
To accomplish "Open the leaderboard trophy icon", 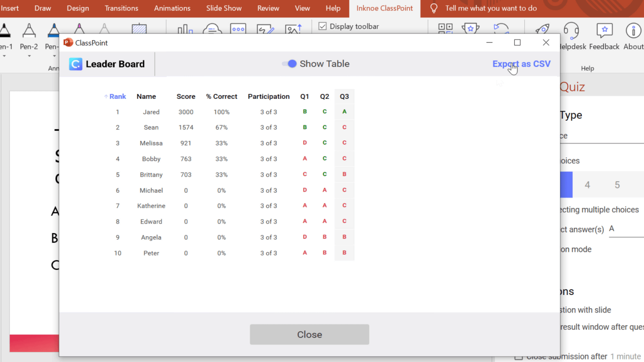I will (470, 28).
